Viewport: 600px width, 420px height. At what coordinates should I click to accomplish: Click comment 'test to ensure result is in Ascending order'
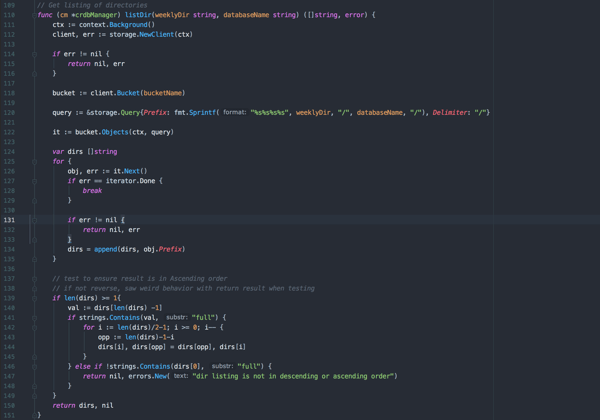(140, 279)
